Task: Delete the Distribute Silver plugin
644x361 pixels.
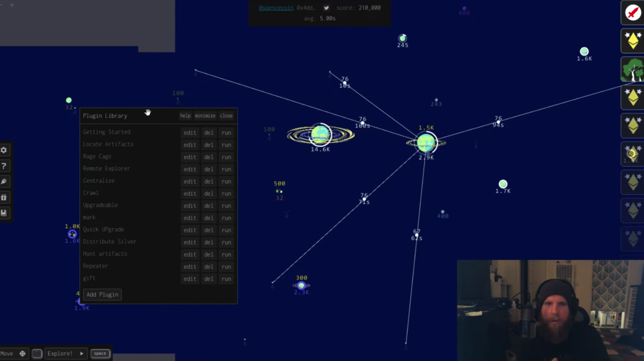Action: (208, 242)
